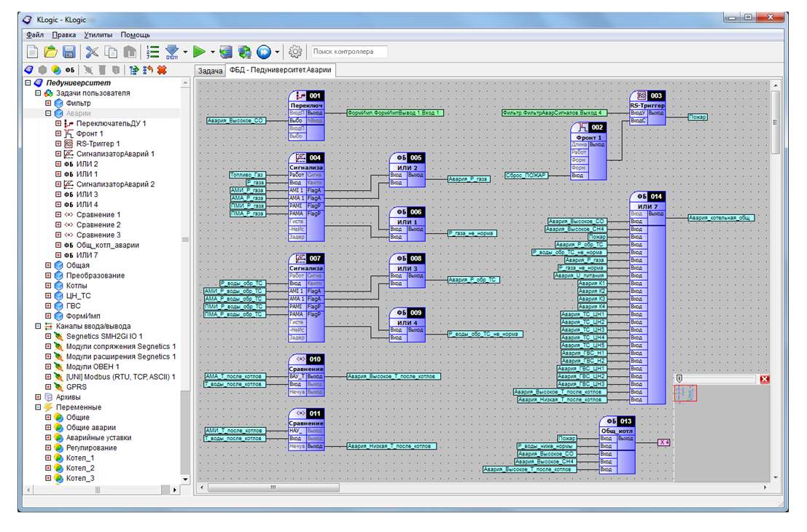Image resolution: width=807 pixels, height=532 pixels.
Task: Select Котел_2 variable group in tree
Action: (x=80, y=468)
